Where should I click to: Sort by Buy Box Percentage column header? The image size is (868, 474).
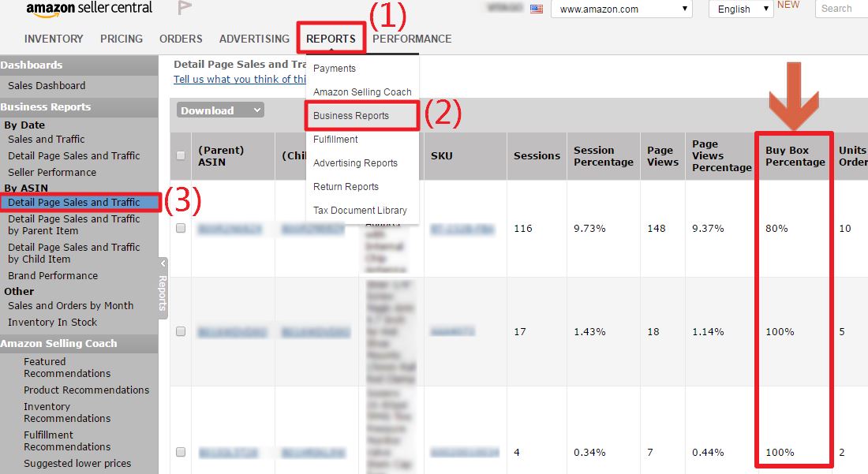coord(795,156)
